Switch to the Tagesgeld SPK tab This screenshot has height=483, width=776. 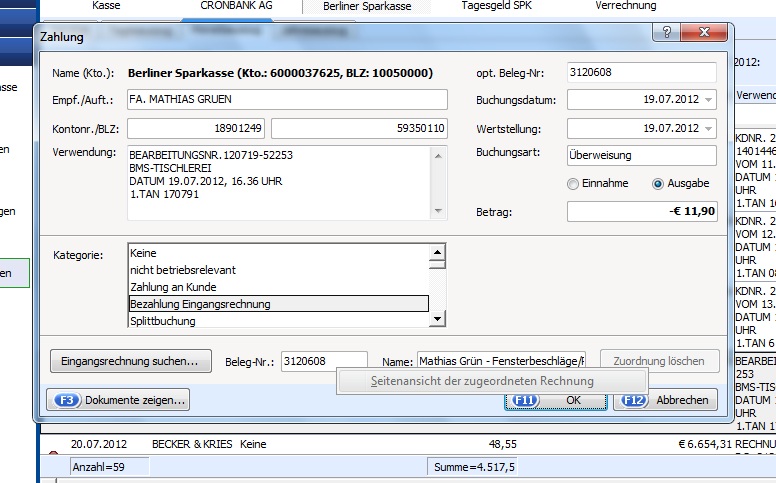tap(496, 5)
